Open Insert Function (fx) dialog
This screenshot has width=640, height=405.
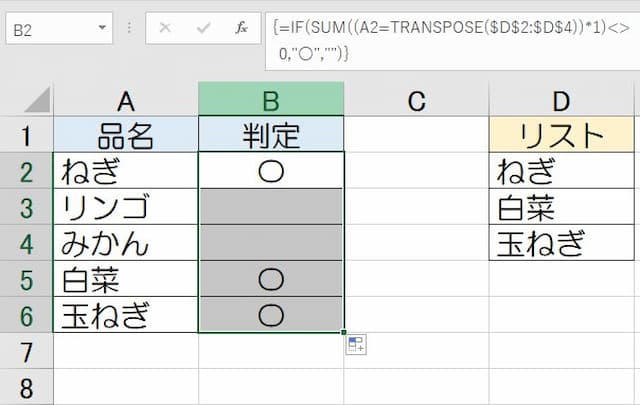coord(241,29)
